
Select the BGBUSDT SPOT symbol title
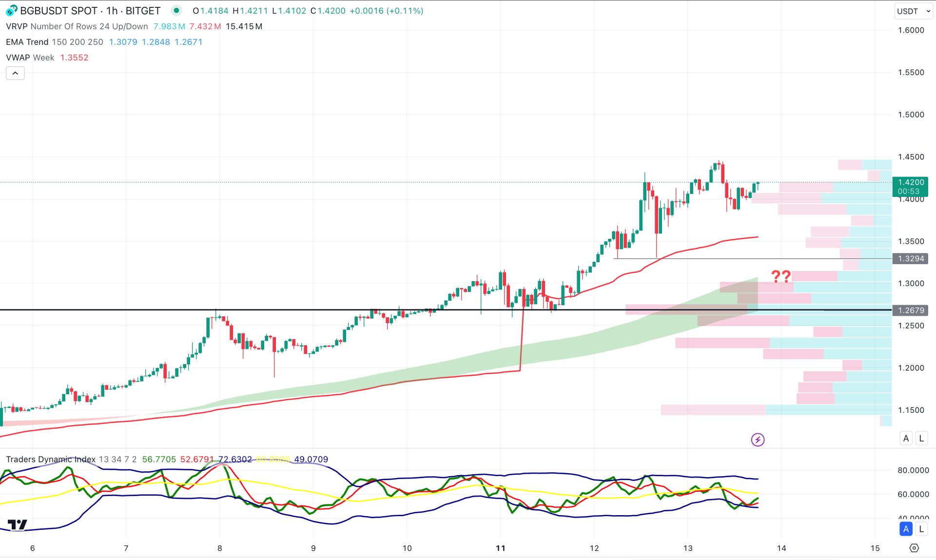(x=59, y=11)
